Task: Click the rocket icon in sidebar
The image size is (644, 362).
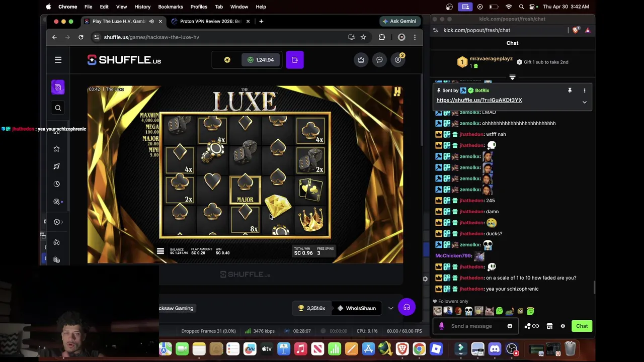Action: click(x=56, y=166)
